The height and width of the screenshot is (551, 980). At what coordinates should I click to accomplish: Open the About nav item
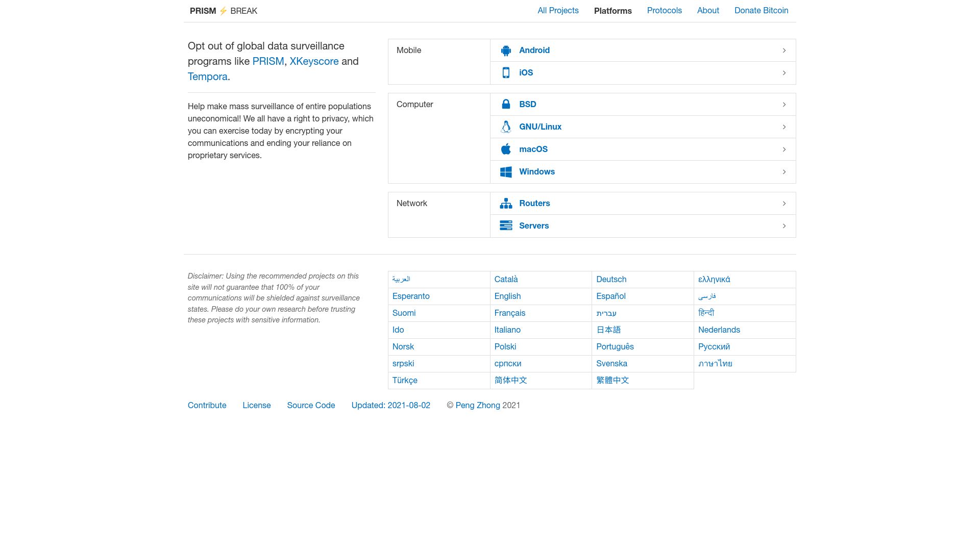point(708,11)
